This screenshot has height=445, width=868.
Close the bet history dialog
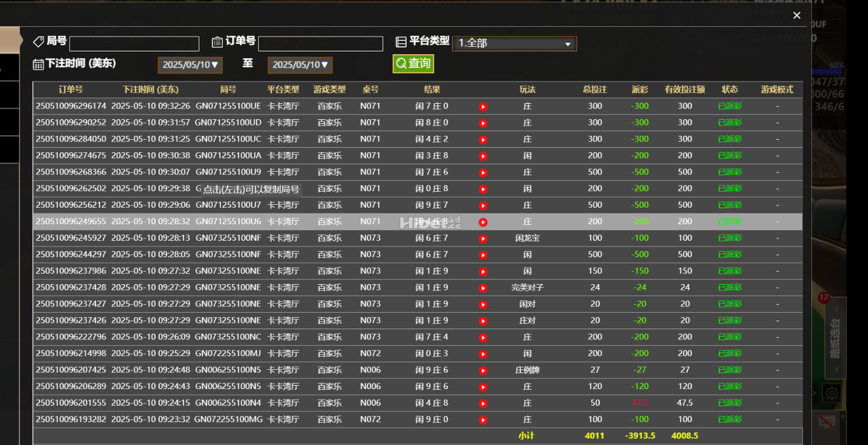pyautogui.click(x=797, y=15)
